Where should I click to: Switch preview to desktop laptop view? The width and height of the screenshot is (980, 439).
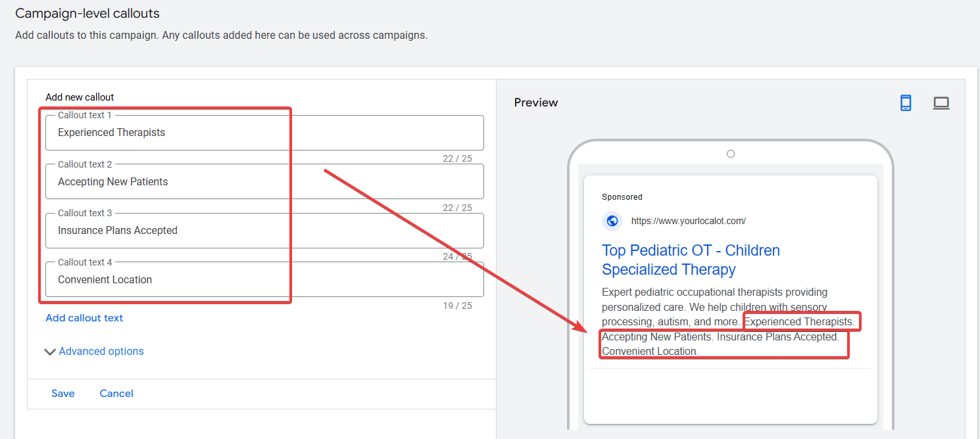click(x=941, y=103)
